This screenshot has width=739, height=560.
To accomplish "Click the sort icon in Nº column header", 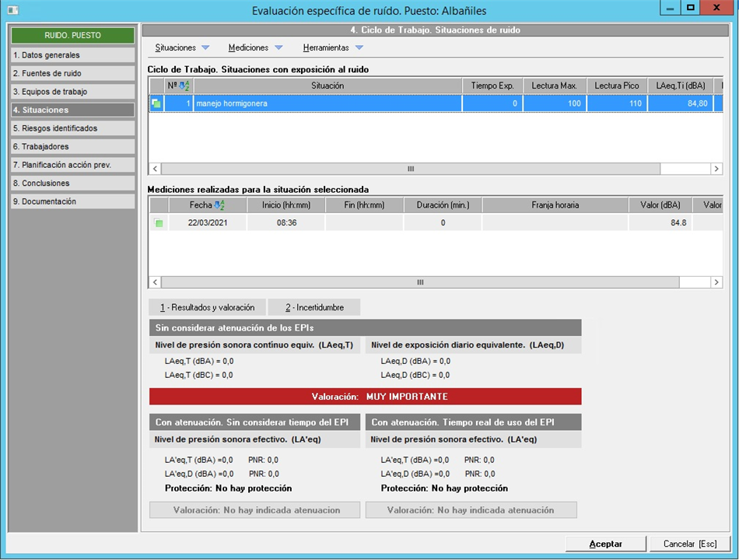I will [185, 86].
